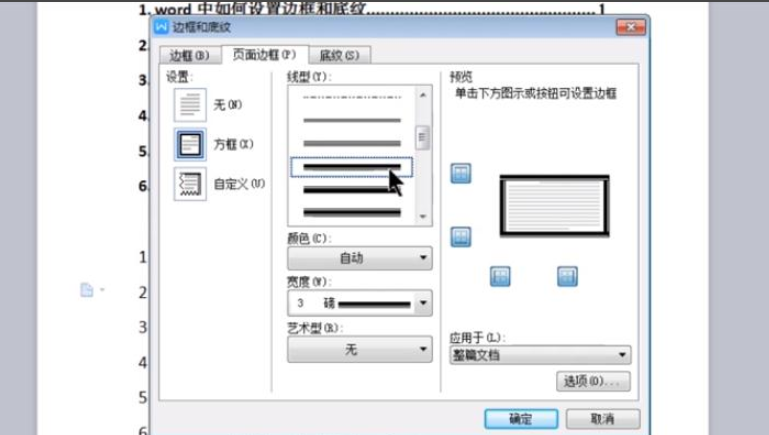Viewport: 769px width, 435px height.
Task: Select the 方框 (Box) border setting icon
Action: coord(190,145)
